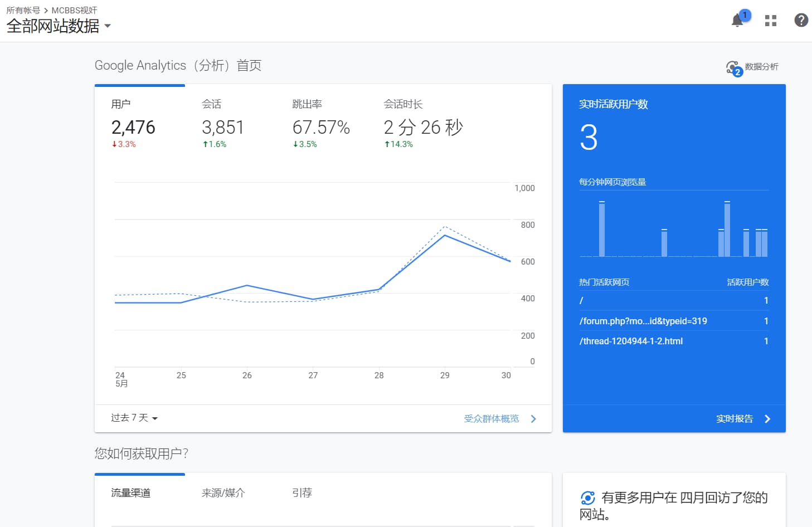The width and height of the screenshot is (812, 527).
Task: Open the Google apps grid icon
Action: point(771,21)
